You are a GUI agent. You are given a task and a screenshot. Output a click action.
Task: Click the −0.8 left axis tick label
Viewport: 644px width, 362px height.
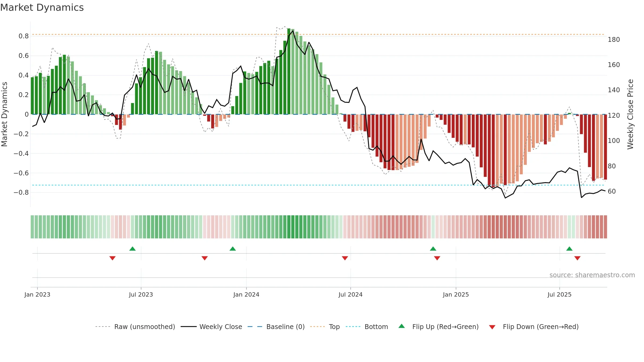click(21, 193)
